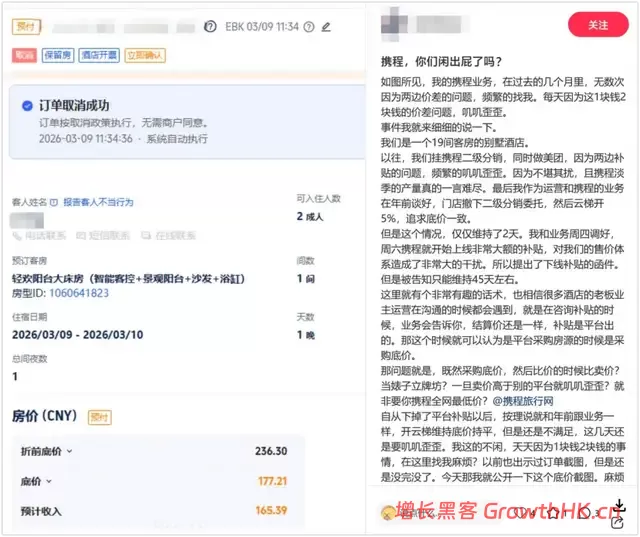Click the 立即确认 tag
The image size is (640, 537).
pos(145,55)
